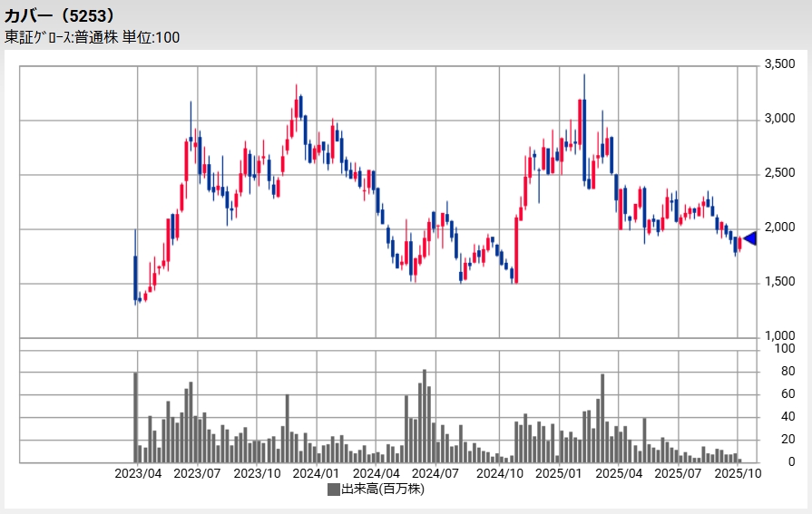Select the 2024/01 date label
This screenshot has height=514, width=812.
click(x=318, y=473)
